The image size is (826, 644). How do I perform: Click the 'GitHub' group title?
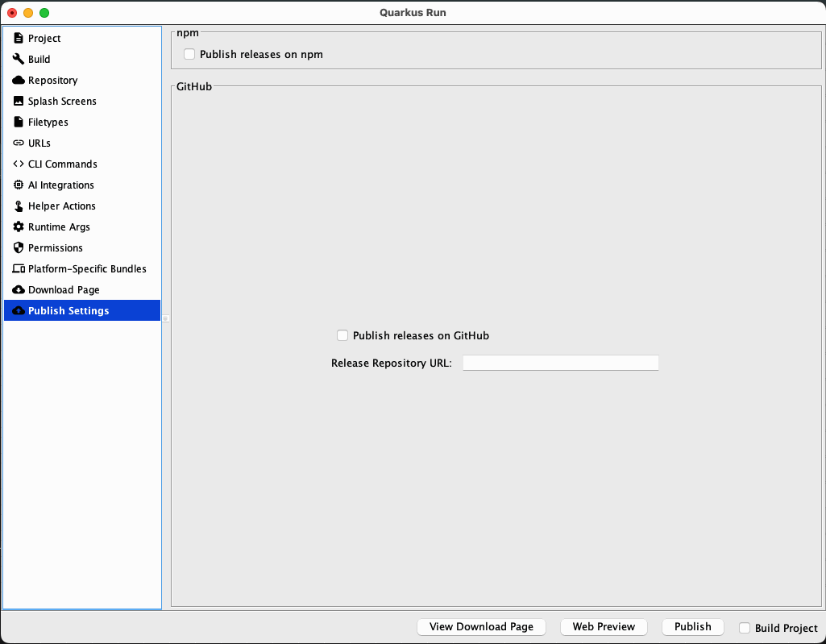coord(194,86)
